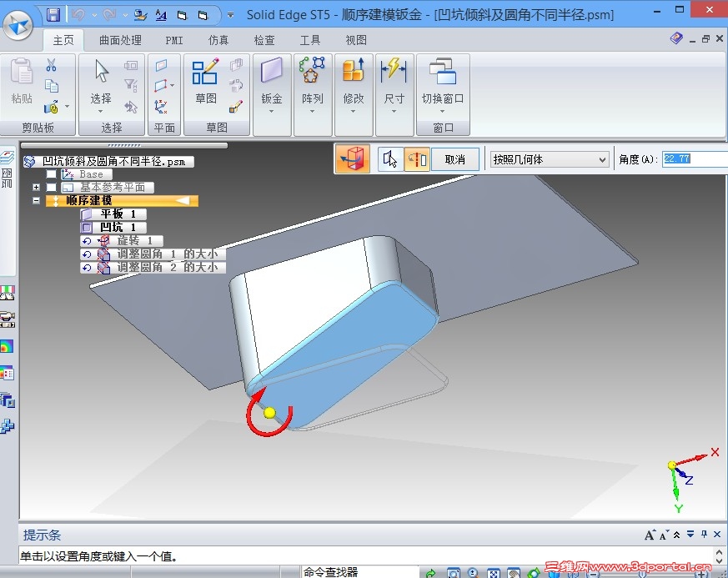Click the coordinate system icon in 平面 group

(x=161, y=106)
